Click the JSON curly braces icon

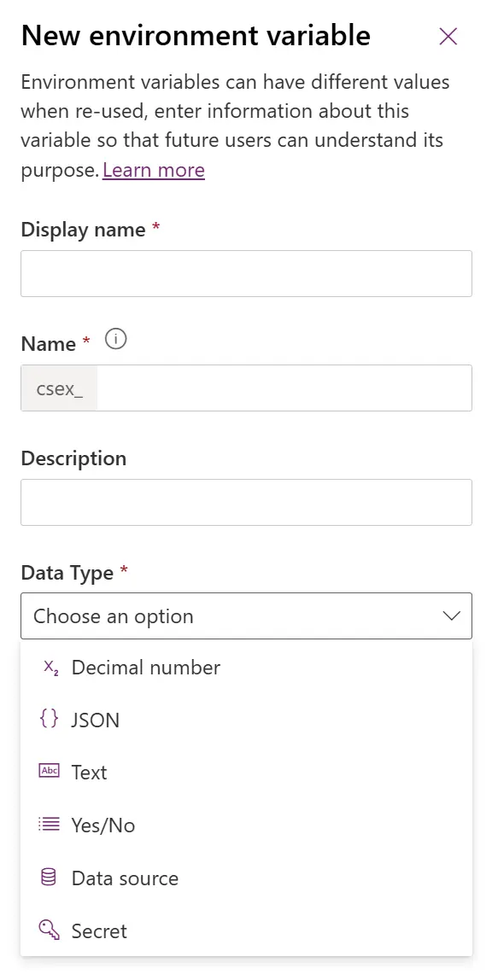point(49,720)
